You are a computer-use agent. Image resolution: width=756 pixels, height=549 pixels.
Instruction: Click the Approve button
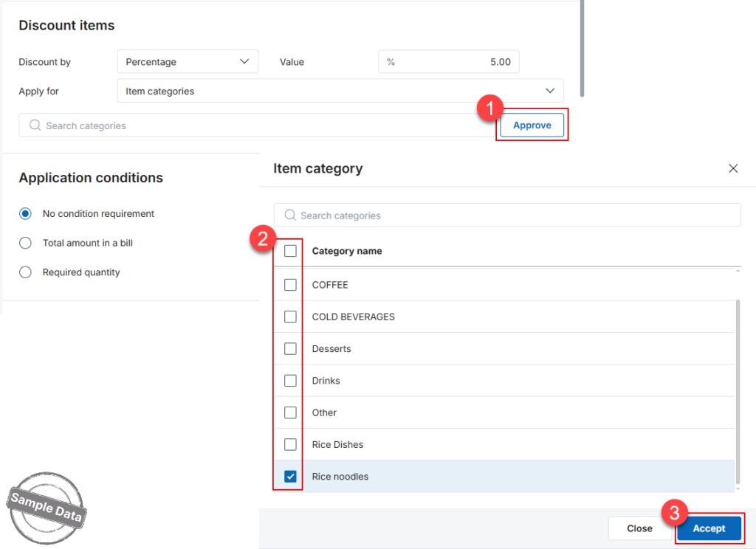pos(532,125)
